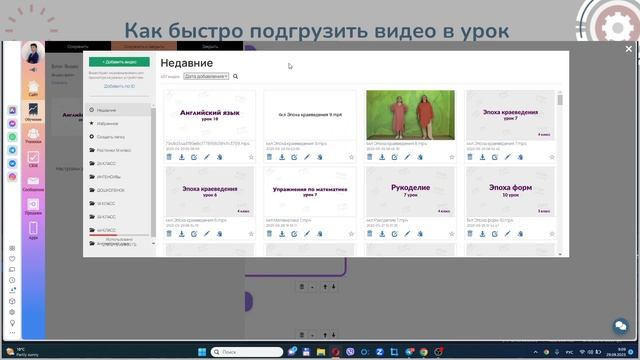This screenshot has height=360, width=640.
Task: Open the green-screen video thumbnail
Action: (x=410, y=115)
